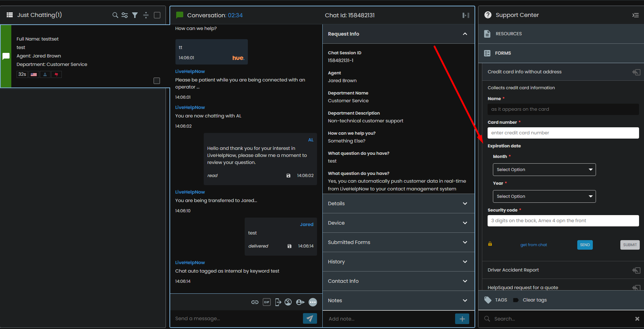
Task: Open more chat options via ellipsis icon
Action: (313, 302)
